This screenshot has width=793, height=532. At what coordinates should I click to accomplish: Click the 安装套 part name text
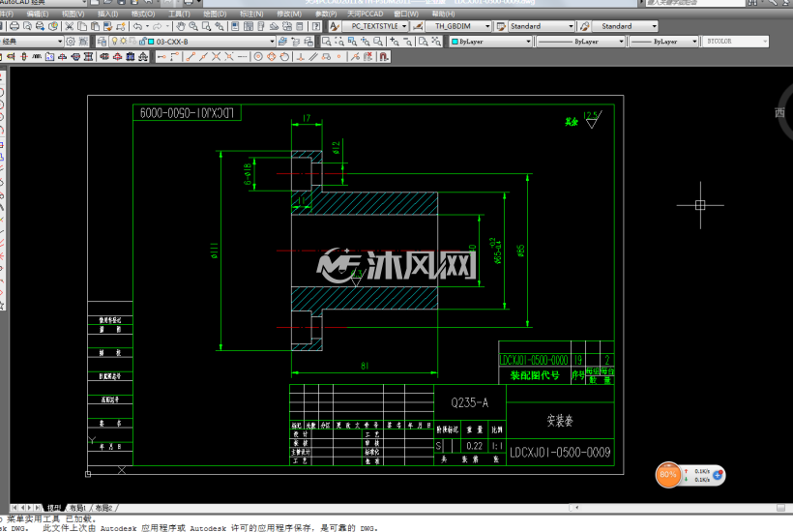pyautogui.click(x=559, y=420)
